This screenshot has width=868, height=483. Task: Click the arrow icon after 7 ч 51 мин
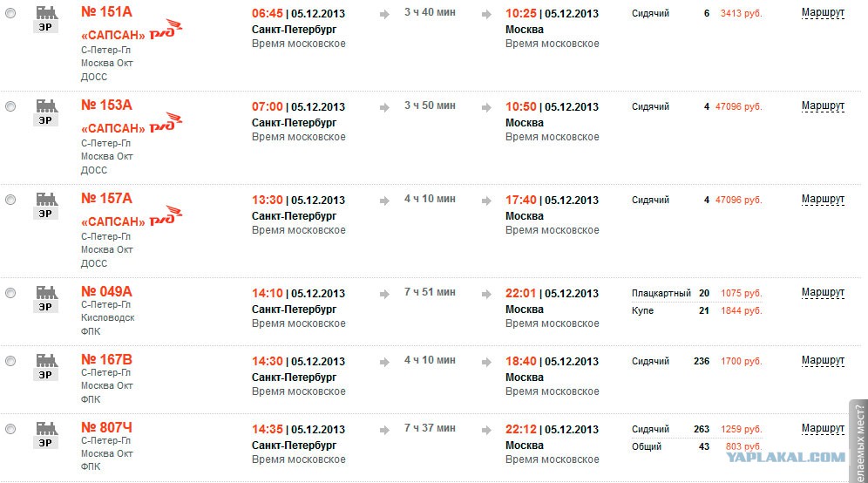486,294
